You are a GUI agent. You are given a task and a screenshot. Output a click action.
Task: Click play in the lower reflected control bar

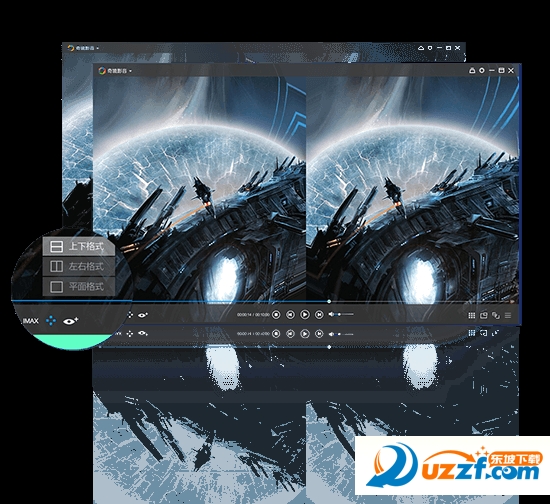point(305,334)
